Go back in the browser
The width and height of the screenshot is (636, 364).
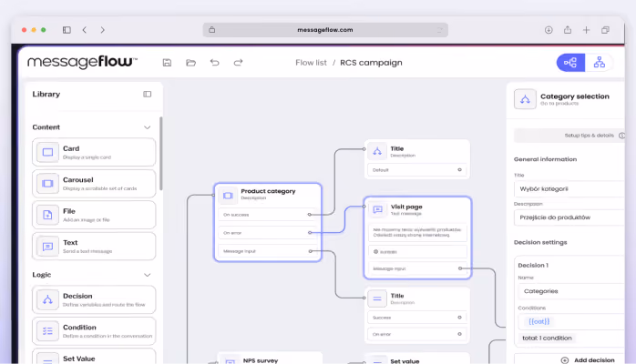point(85,30)
